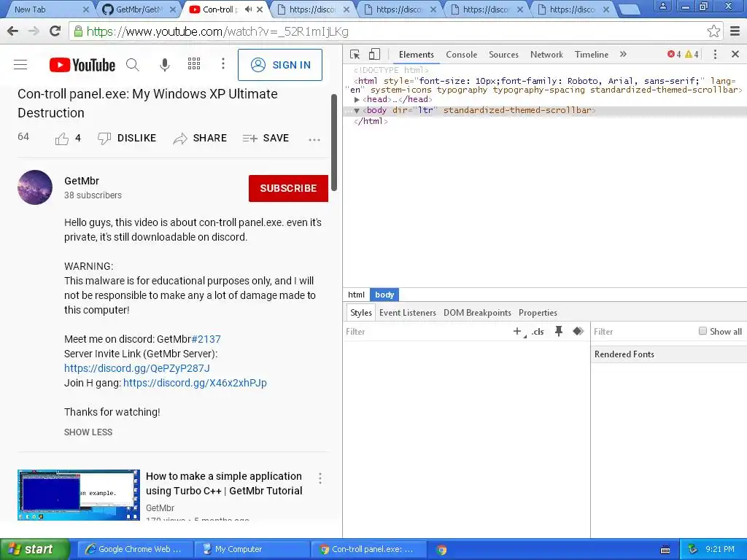Enable the Show all checkbox
Screen dimensions: 747x560
[x=703, y=331]
